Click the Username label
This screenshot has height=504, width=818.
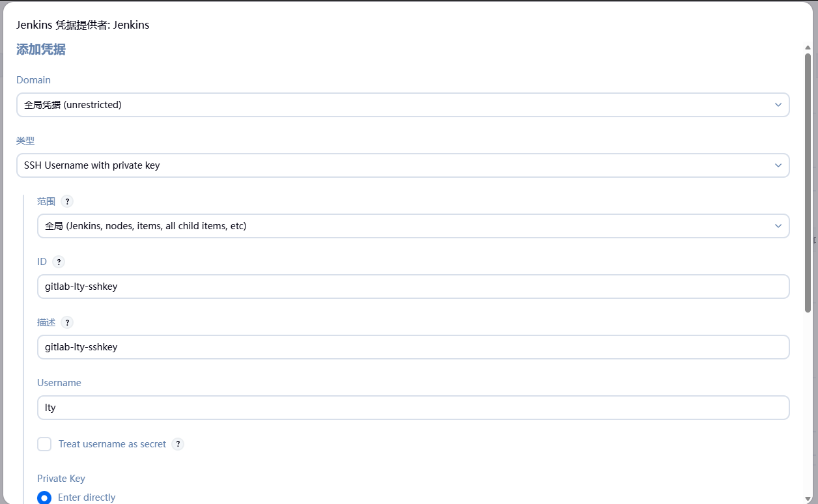pyautogui.click(x=59, y=383)
